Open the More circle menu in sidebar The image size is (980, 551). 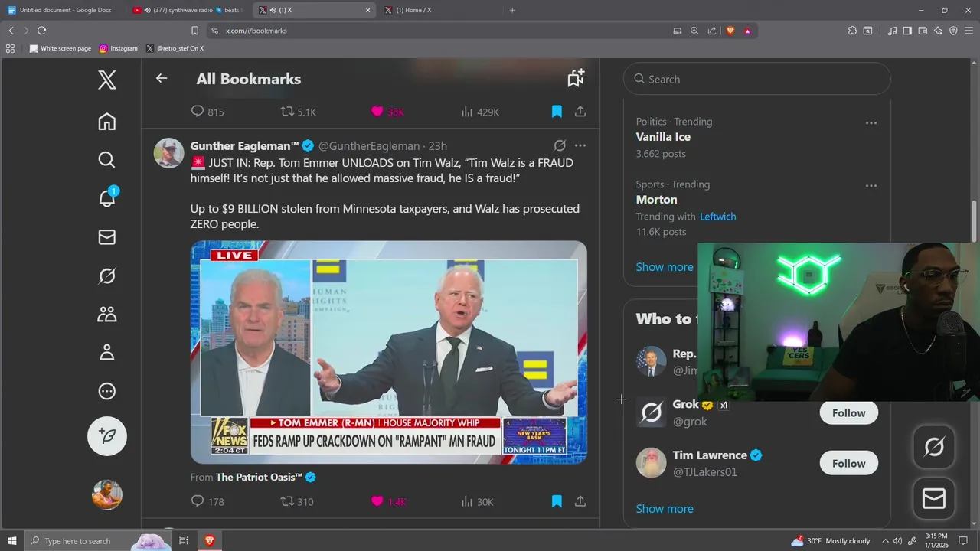[x=107, y=391]
